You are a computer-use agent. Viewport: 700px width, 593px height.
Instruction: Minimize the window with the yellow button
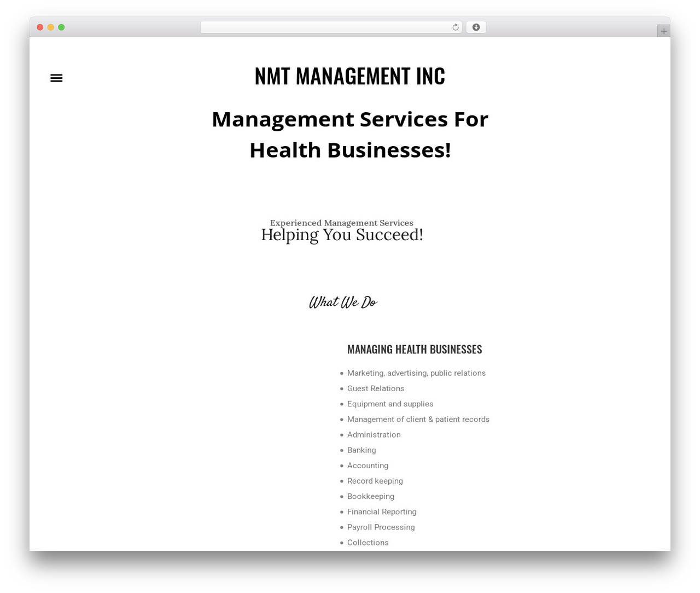coord(50,27)
